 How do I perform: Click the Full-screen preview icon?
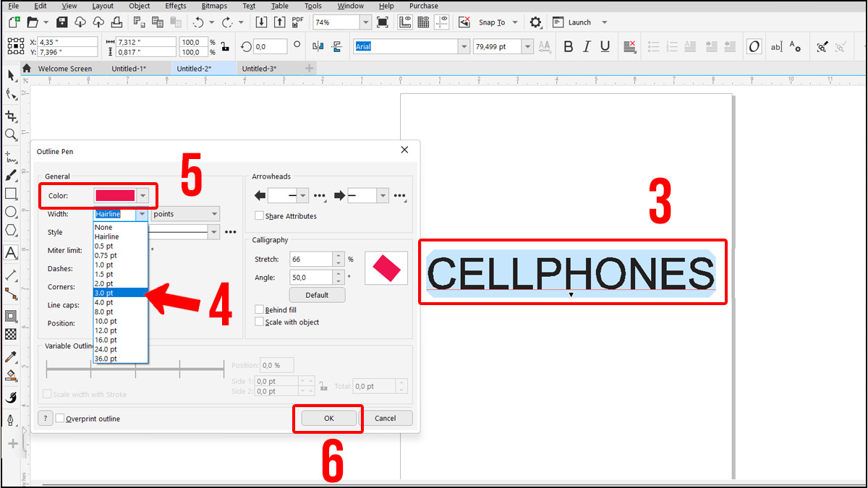coord(383,22)
